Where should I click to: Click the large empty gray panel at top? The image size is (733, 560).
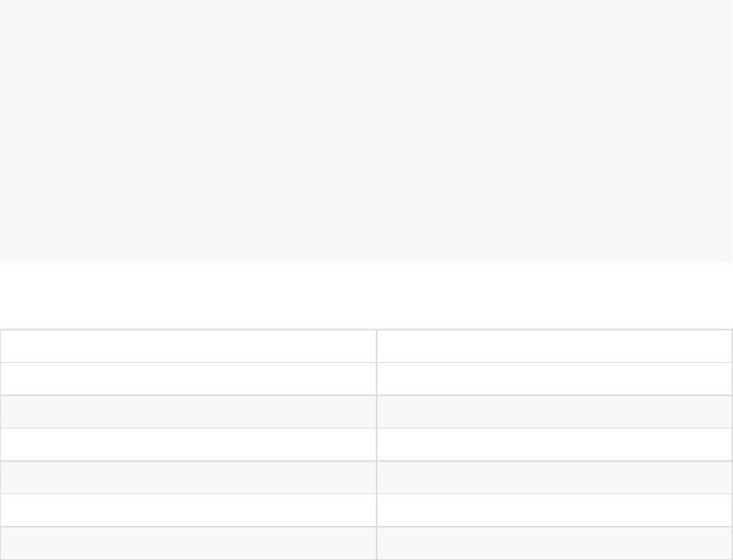(366, 130)
